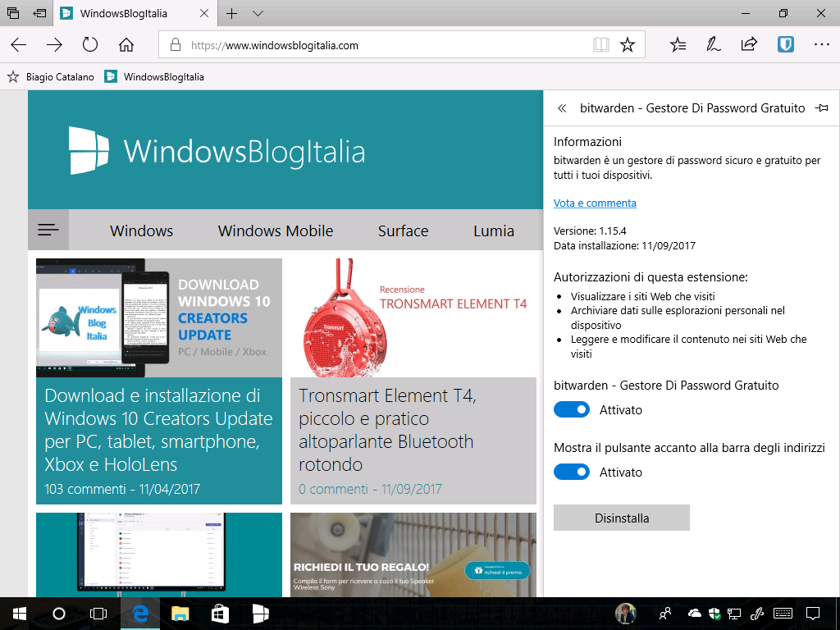Open the Windows Start menu
This screenshot has width=840, height=630.
click(20, 614)
